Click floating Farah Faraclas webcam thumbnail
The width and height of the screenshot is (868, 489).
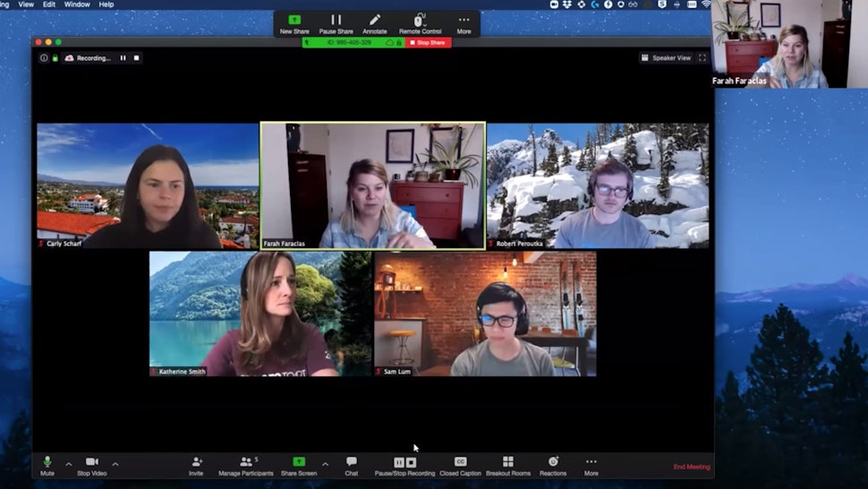pos(789,44)
